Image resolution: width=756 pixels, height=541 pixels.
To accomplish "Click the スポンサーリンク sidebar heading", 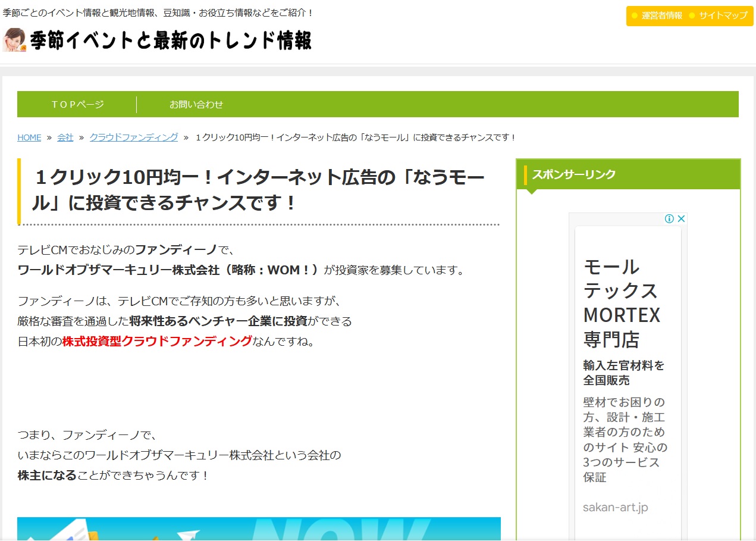I will click(574, 174).
